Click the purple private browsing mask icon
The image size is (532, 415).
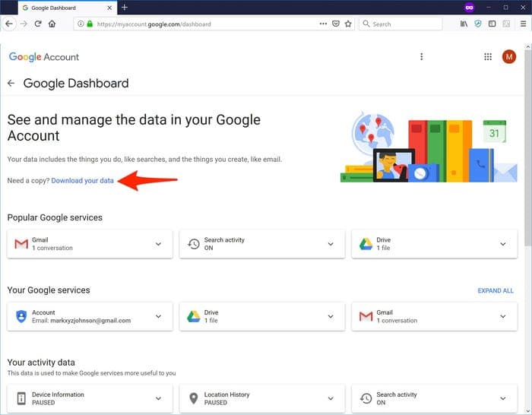coord(469,7)
